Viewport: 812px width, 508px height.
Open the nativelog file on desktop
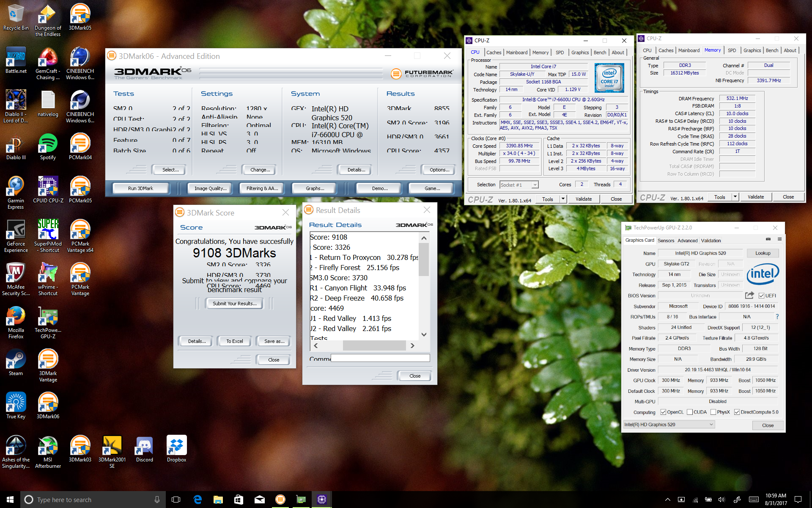tap(48, 103)
